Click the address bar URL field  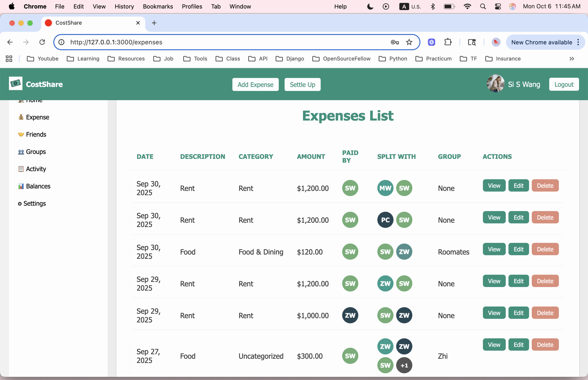point(222,42)
